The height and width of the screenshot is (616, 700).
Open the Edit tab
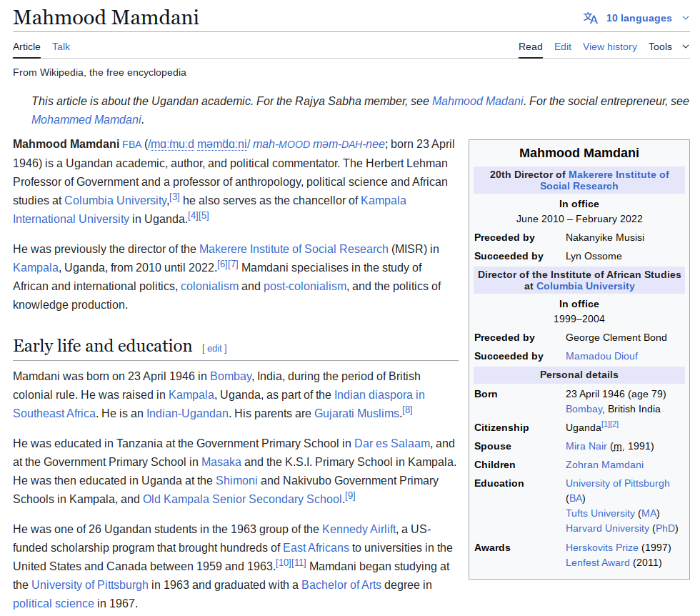(563, 47)
